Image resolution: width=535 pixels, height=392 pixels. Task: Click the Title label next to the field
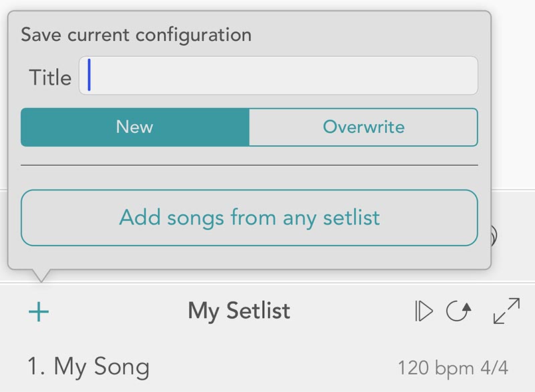[x=51, y=77]
